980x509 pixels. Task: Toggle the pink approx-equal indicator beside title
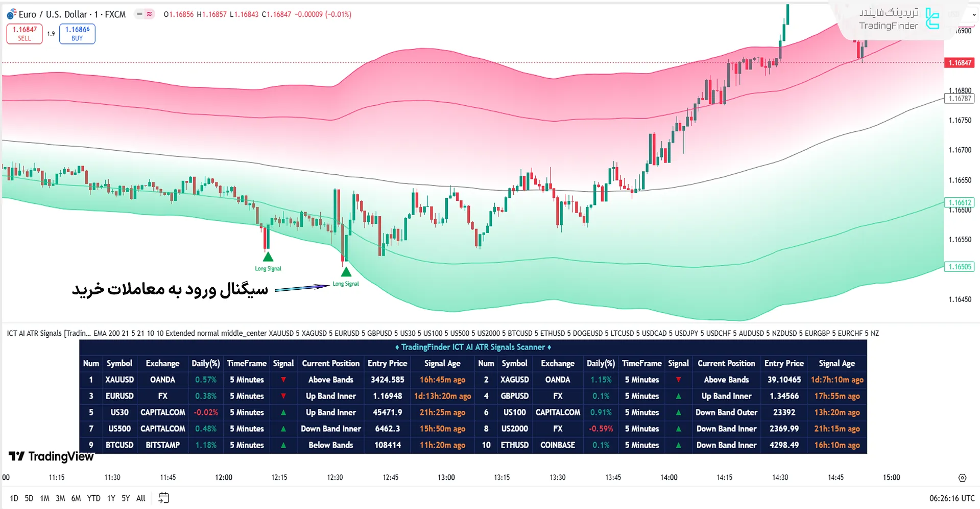click(149, 14)
